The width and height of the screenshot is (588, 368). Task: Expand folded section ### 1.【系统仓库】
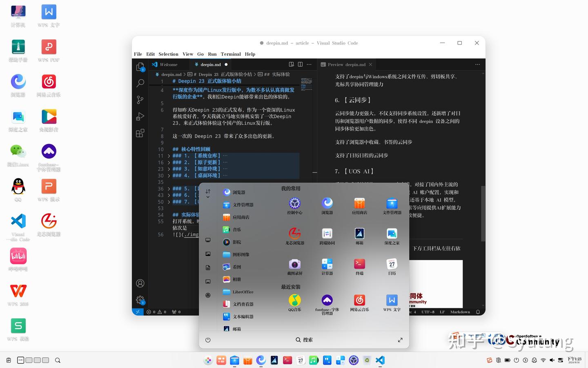tap(169, 156)
